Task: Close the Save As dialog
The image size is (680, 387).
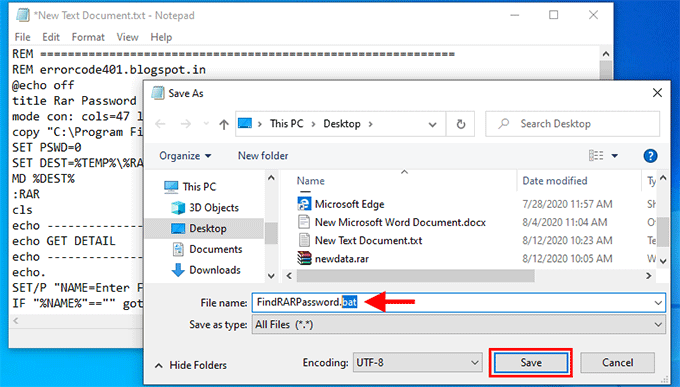Action: (657, 93)
